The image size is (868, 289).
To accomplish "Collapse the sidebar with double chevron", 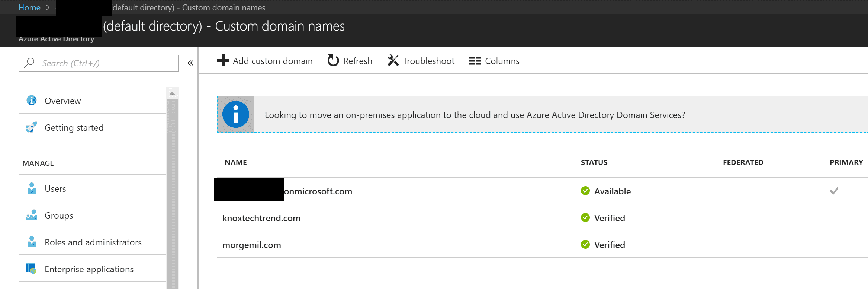I will (190, 63).
